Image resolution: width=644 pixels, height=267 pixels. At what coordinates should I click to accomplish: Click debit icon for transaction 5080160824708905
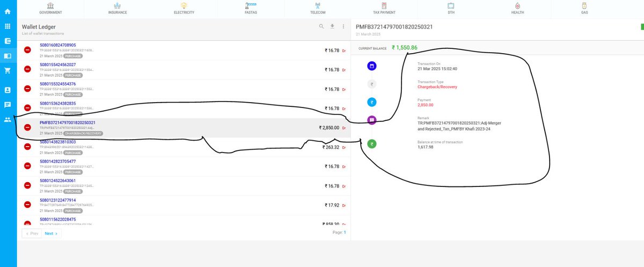point(27,50)
